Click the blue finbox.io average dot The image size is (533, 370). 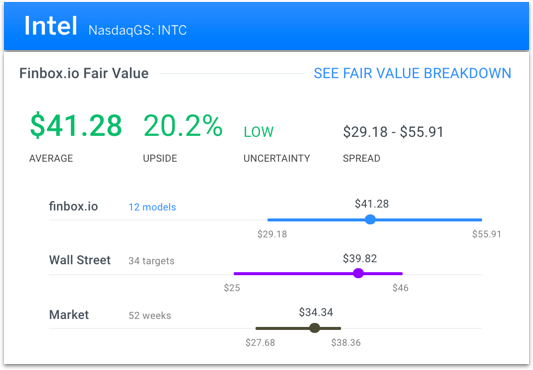(370, 219)
